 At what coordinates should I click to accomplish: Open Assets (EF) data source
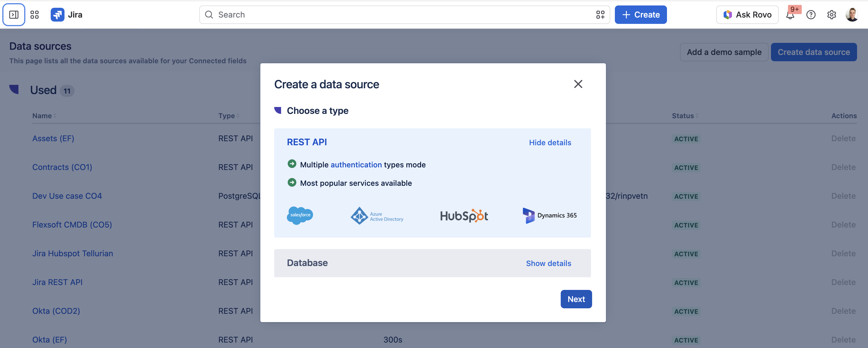tap(53, 138)
